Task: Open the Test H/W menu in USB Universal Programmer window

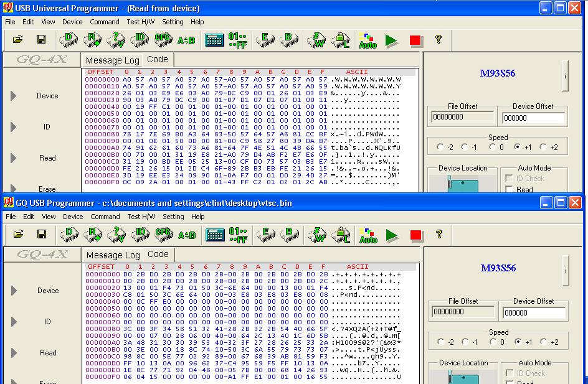Action: click(141, 22)
